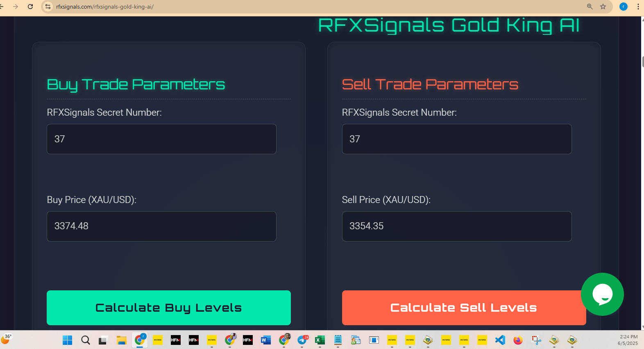Open the weather widget showing 36°
Image resolution: width=644 pixels, height=349 pixels.
tap(6, 339)
